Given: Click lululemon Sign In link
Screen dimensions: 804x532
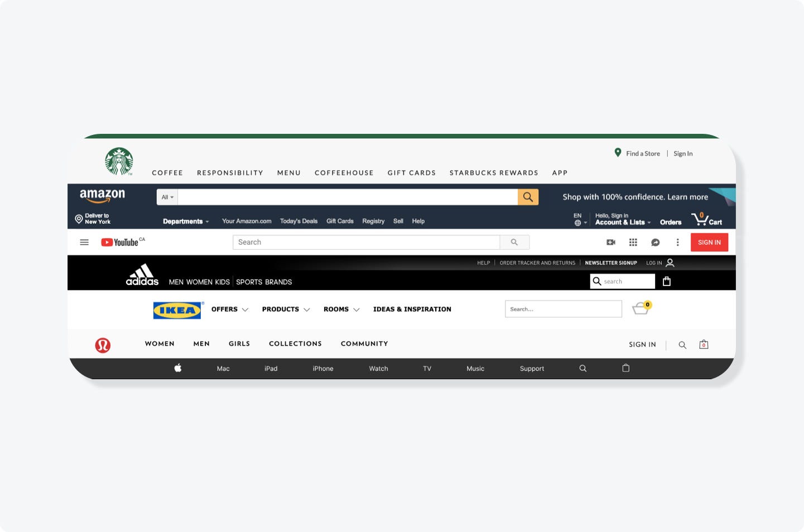Looking at the screenshot, I should pyautogui.click(x=642, y=345).
